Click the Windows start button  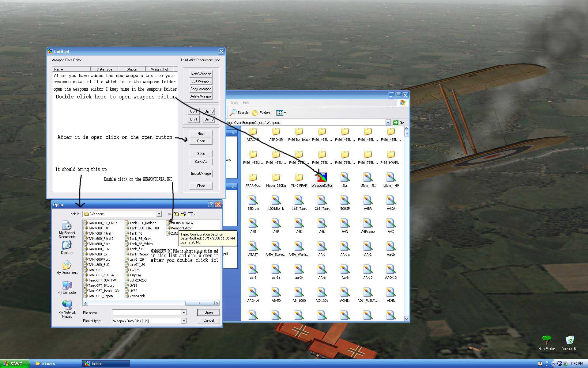14,363
